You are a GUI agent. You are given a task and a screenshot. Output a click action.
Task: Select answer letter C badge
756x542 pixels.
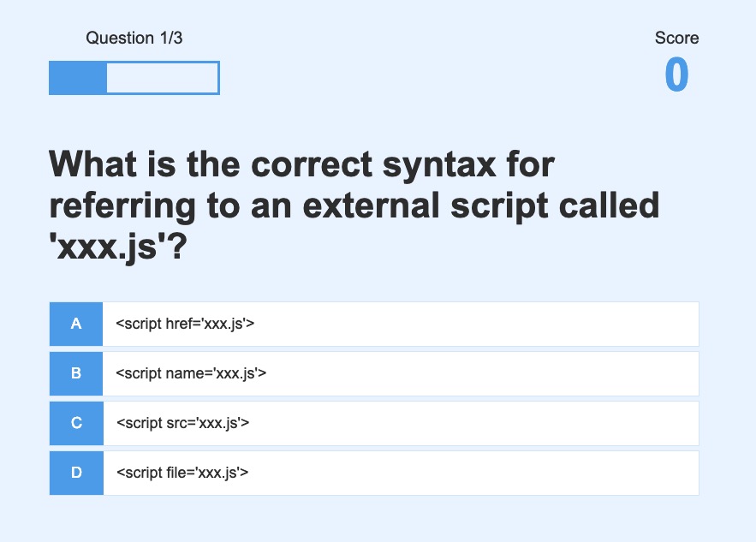tap(76, 423)
